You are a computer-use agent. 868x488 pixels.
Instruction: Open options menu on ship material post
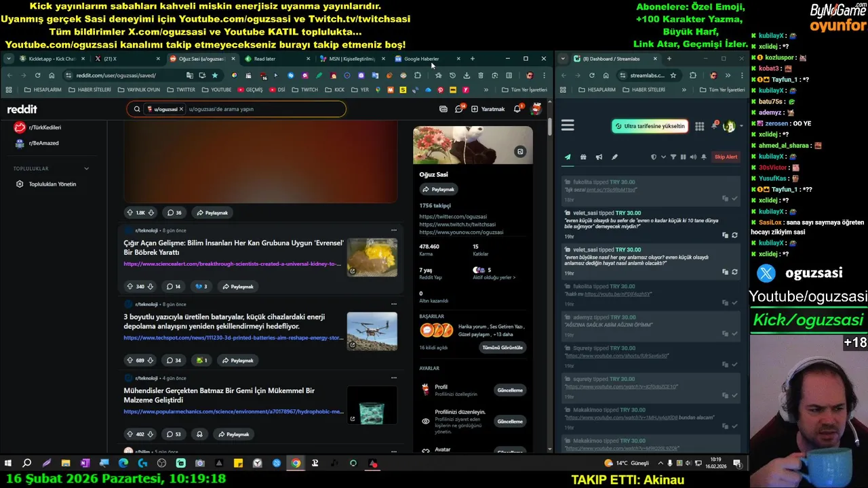[393, 378]
